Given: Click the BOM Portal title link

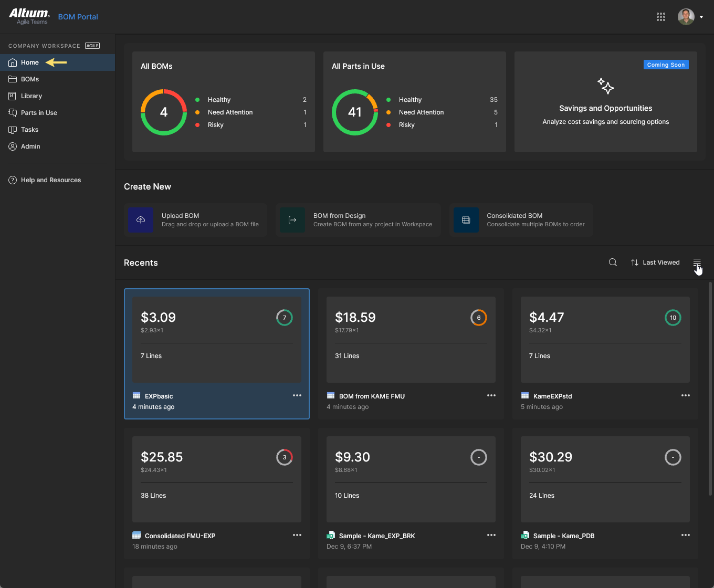Looking at the screenshot, I should click(78, 17).
